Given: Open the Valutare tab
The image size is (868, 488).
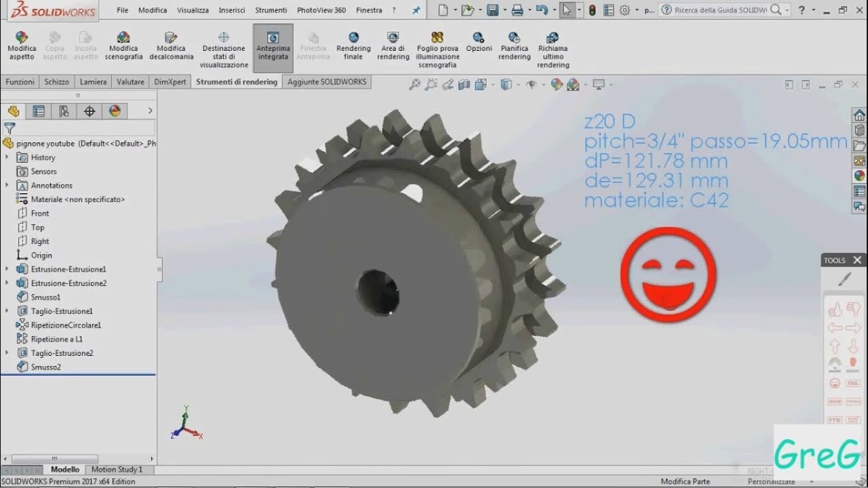Looking at the screenshot, I should (130, 82).
